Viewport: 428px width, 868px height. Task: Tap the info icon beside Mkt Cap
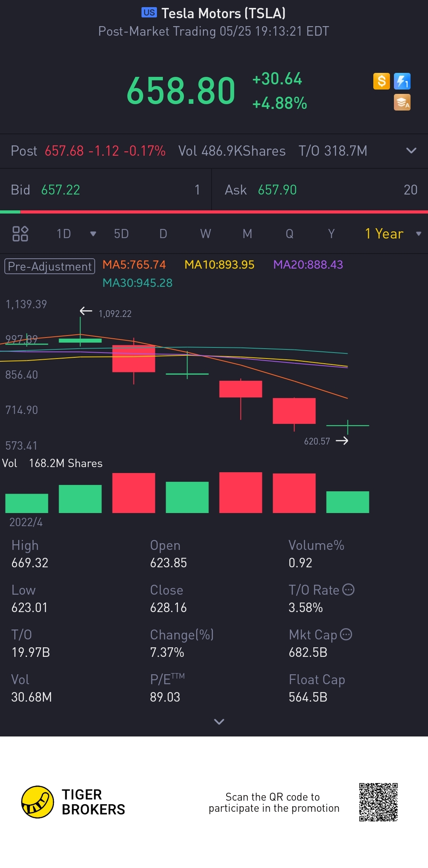click(x=346, y=634)
